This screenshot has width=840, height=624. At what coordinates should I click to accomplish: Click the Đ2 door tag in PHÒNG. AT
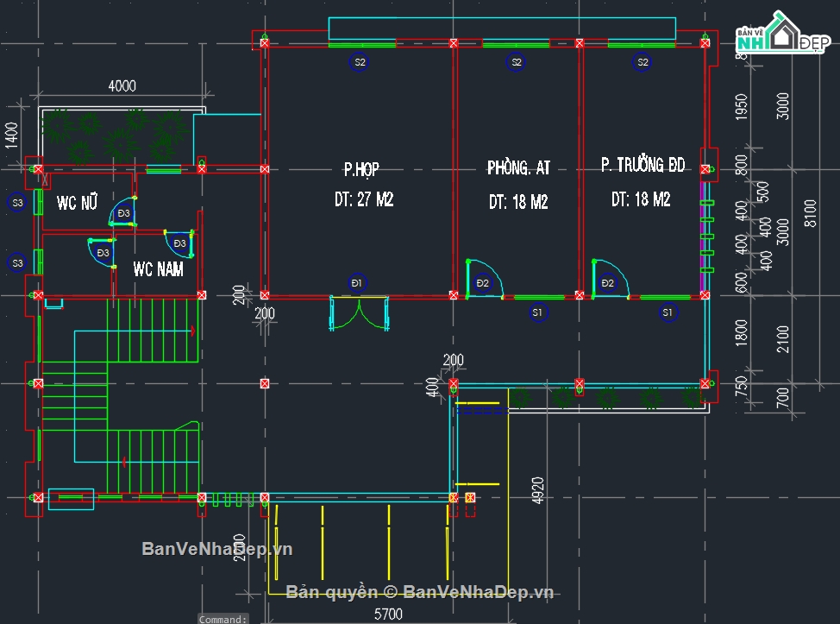click(x=482, y=282)
